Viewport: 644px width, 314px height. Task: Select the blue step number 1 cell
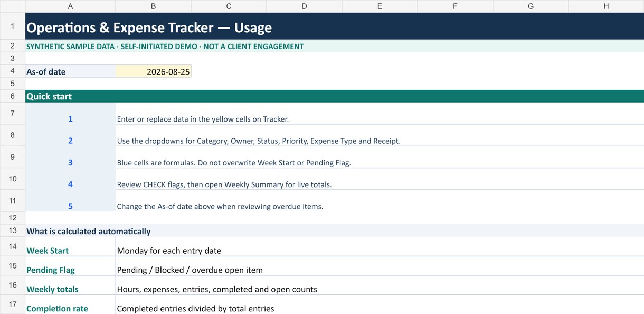coord(70,114)
